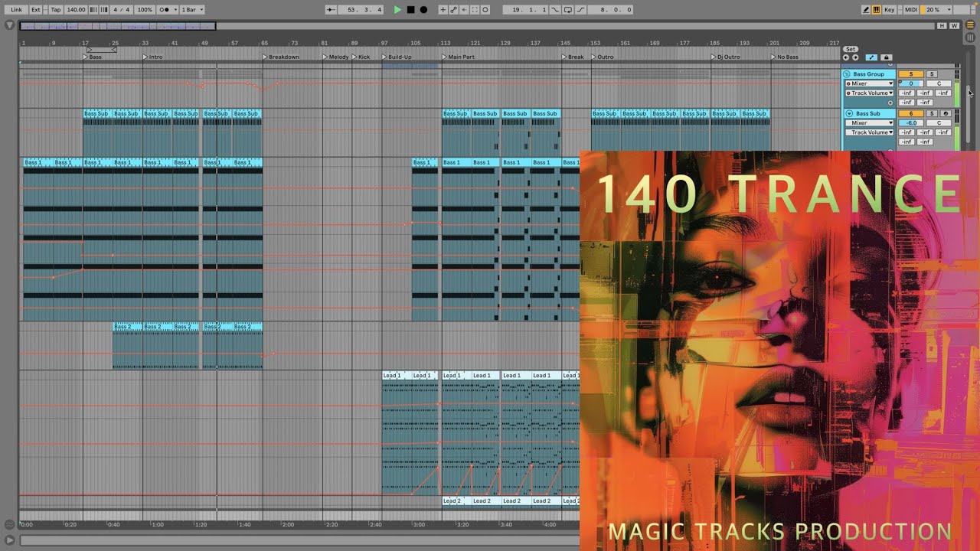Collapse the Bass Sub track arrow

[x=849, y=113]
